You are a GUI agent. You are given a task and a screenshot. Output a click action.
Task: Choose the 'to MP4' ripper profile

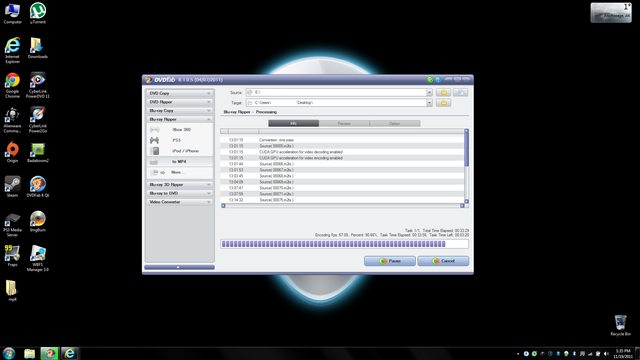click(180, 162)
